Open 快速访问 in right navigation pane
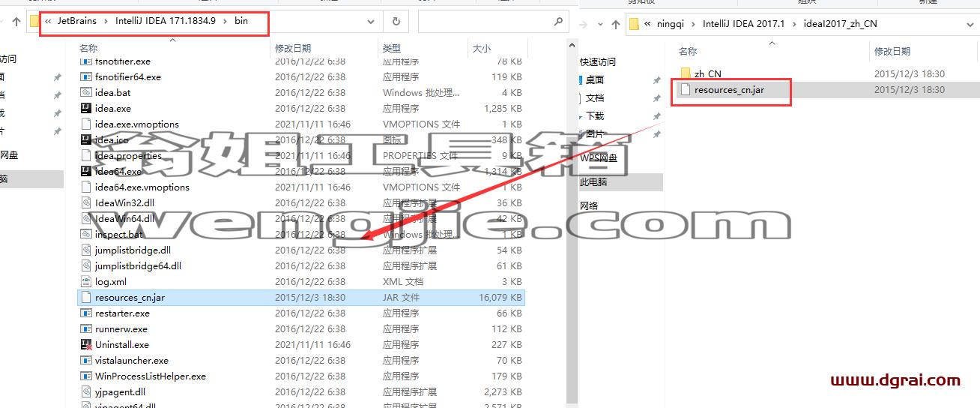 598,62
